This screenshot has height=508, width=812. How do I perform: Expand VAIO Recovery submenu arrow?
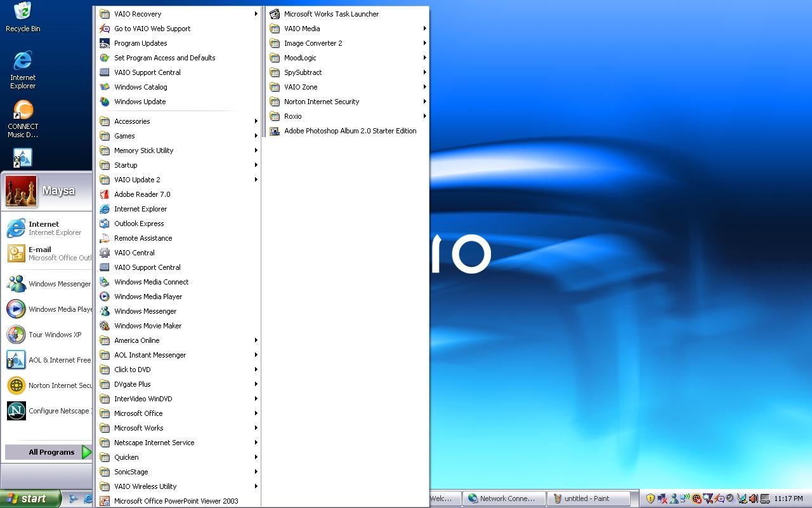[x=256, y=14]
